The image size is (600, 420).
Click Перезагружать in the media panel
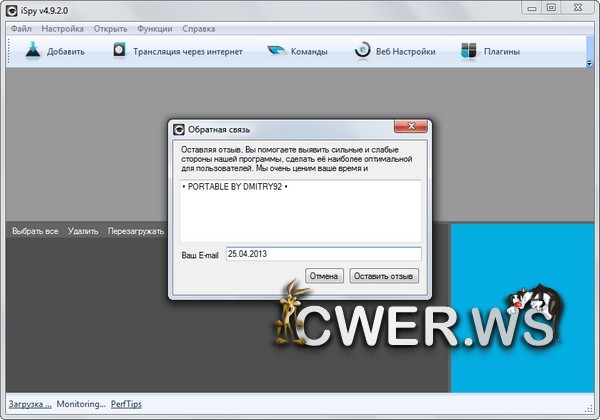pyautogui.click(x=136, y=231)
